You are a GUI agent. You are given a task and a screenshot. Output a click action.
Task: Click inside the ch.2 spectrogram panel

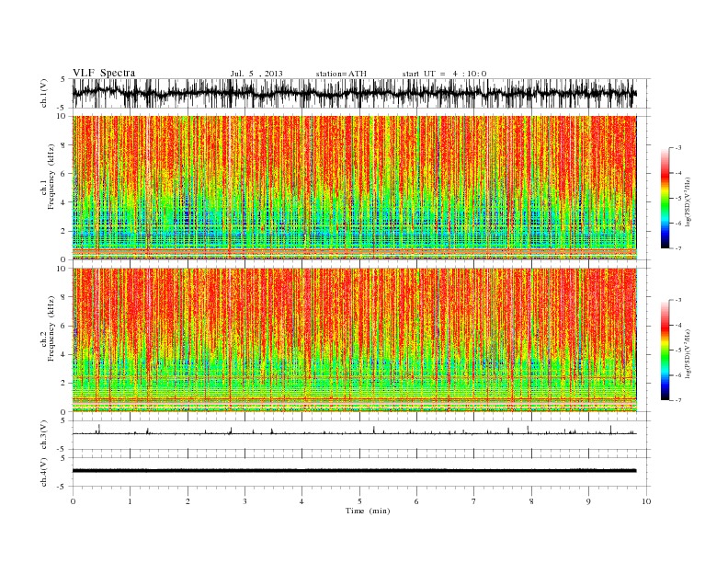(354, 339)
